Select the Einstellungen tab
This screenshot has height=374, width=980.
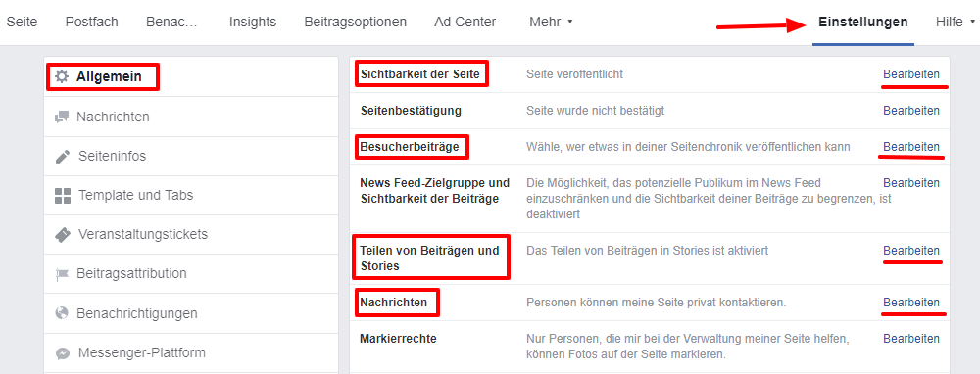(863, 22)
